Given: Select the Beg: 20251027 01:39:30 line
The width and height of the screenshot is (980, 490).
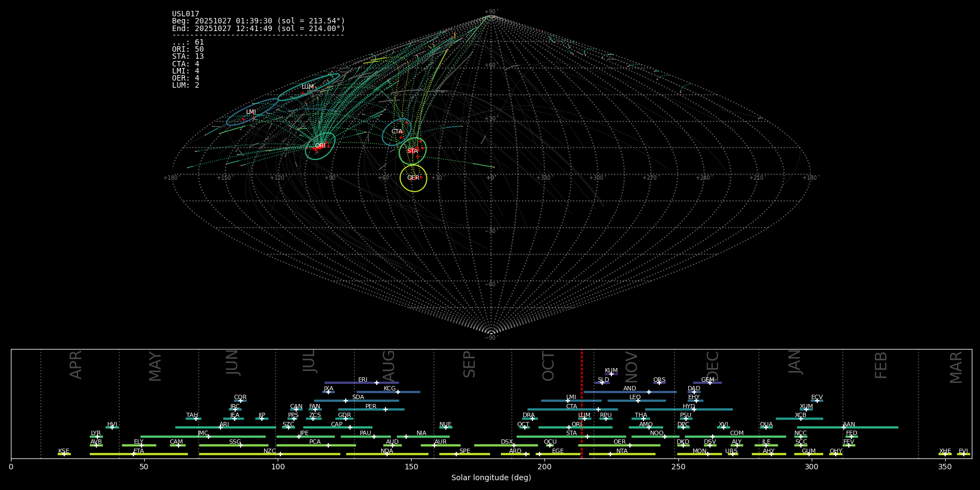Looking at the screenshot, I should tap(259, 21).
